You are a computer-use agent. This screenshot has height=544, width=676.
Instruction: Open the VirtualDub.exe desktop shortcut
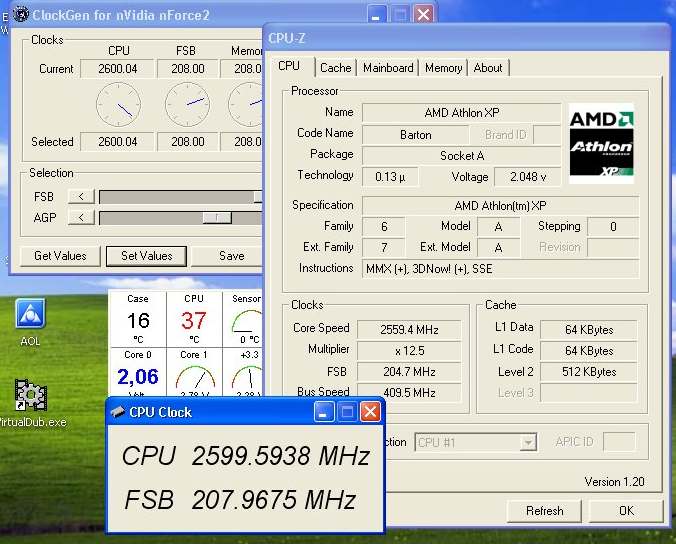coord(31,403)
